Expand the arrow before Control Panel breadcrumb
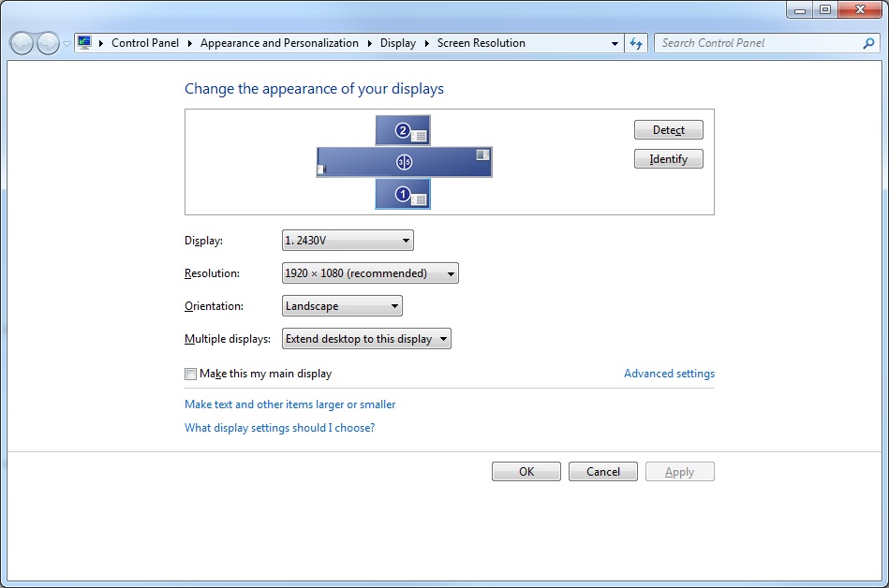 pos(101,44)
